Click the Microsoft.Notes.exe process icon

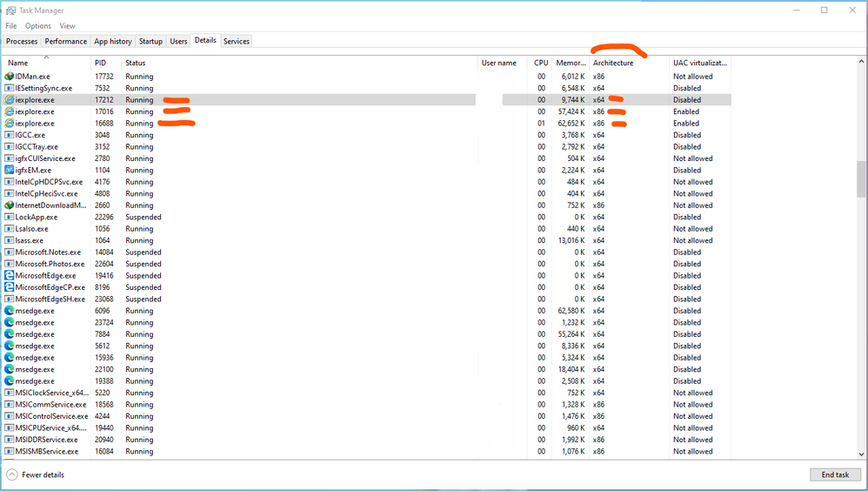9,252
